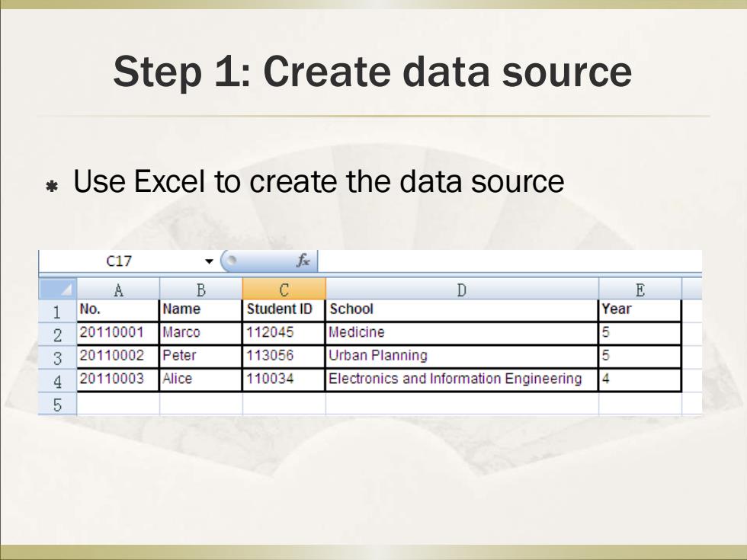Viewport: 747px width, 560px height.
Task: Select highlighted column C header
Action: 284,289
